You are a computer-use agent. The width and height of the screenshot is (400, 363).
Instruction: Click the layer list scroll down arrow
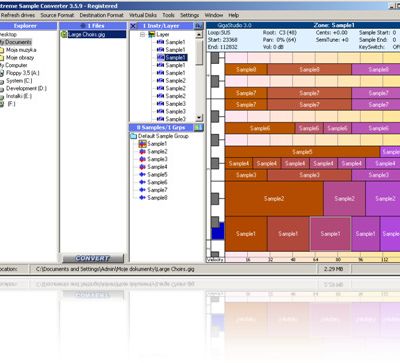199,118
